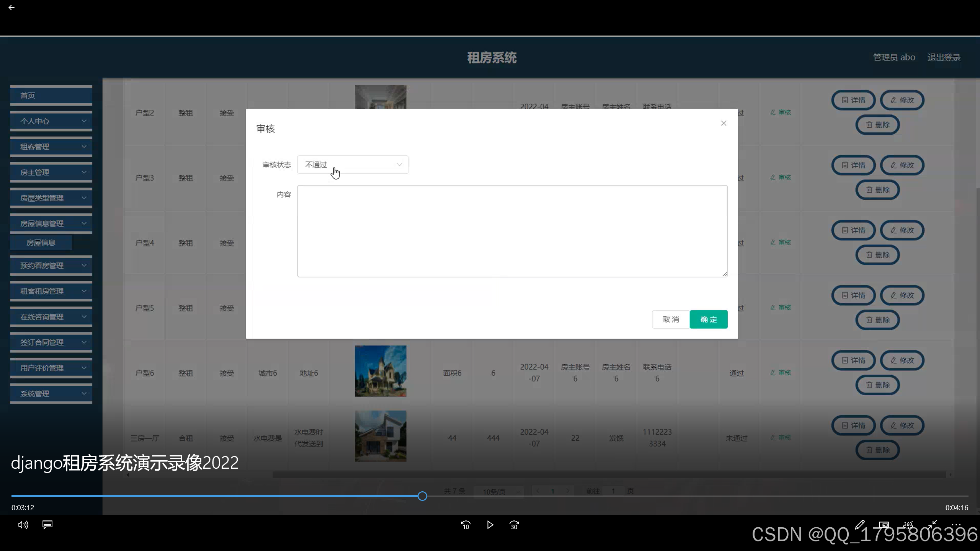Click 详情 button for 户型6 row

coord(854,360)
